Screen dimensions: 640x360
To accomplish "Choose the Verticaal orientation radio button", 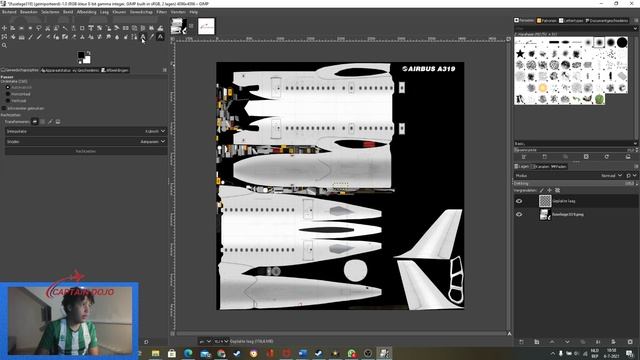I will [x=8, y=100].
